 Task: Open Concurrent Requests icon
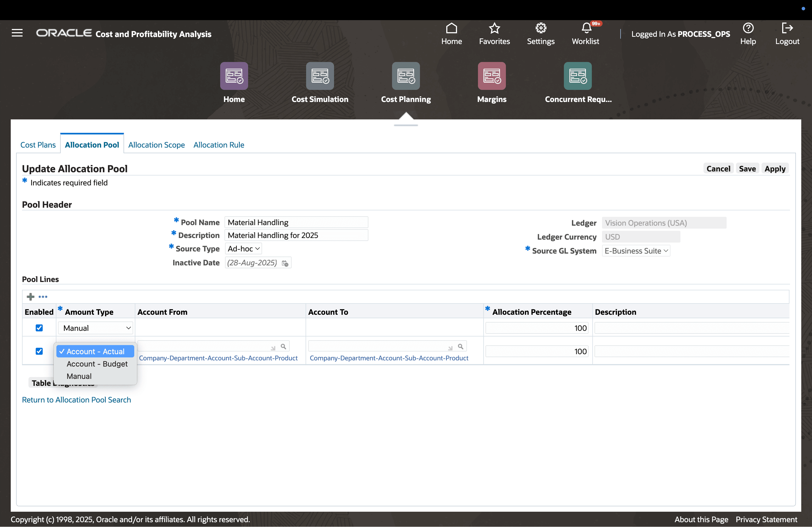coord(577,76)
